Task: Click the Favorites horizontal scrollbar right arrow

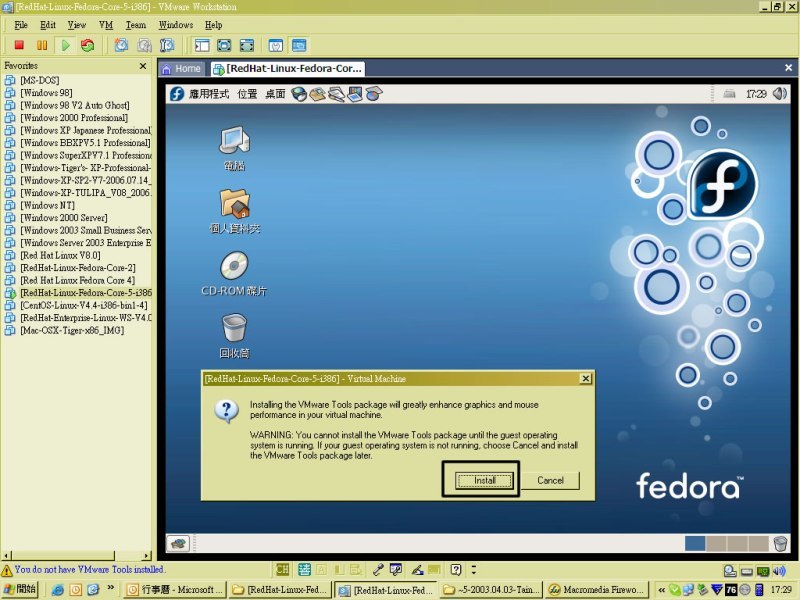Action: click(x=147, y=556)
